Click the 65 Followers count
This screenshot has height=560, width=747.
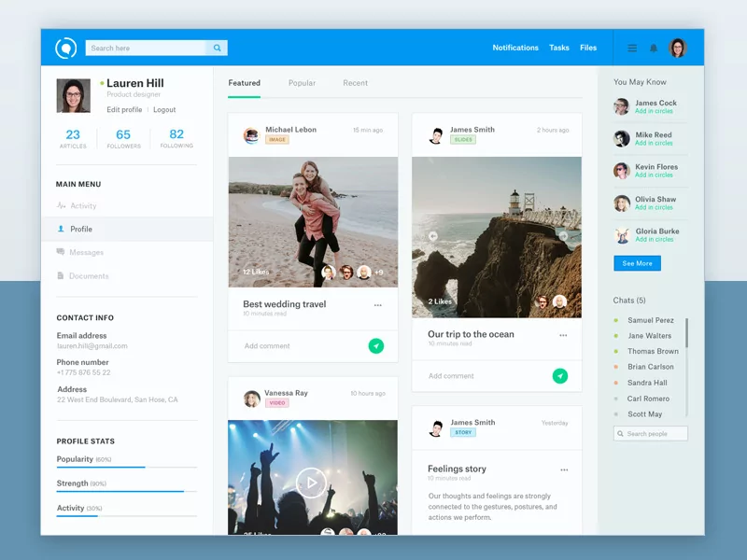[123, 138]
